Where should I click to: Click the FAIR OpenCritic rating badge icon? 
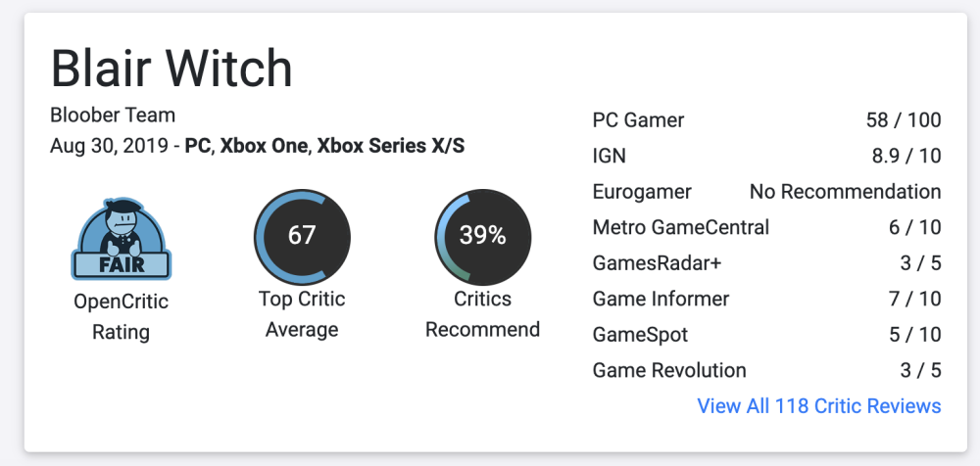point(122,237)
